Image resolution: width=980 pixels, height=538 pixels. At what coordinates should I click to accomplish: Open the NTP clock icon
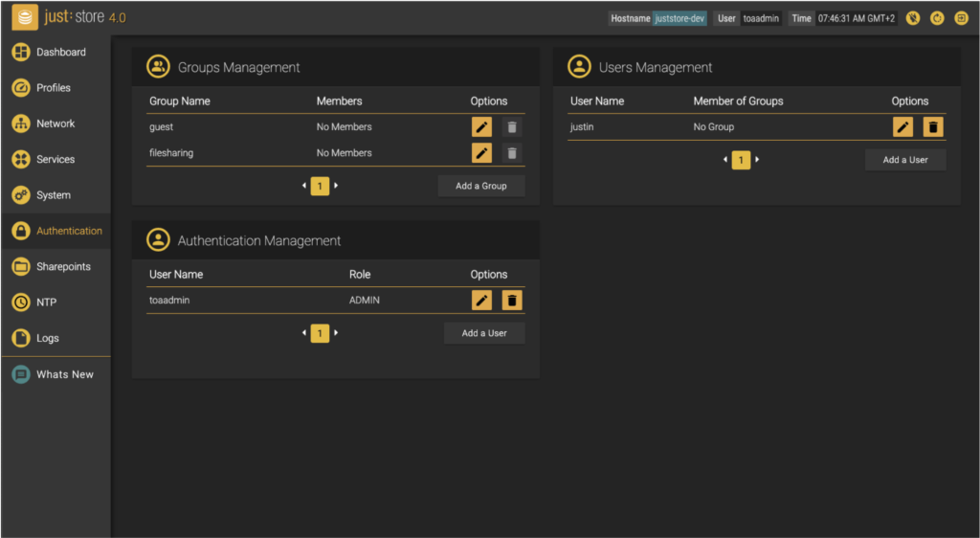click(x=21, y=302)
